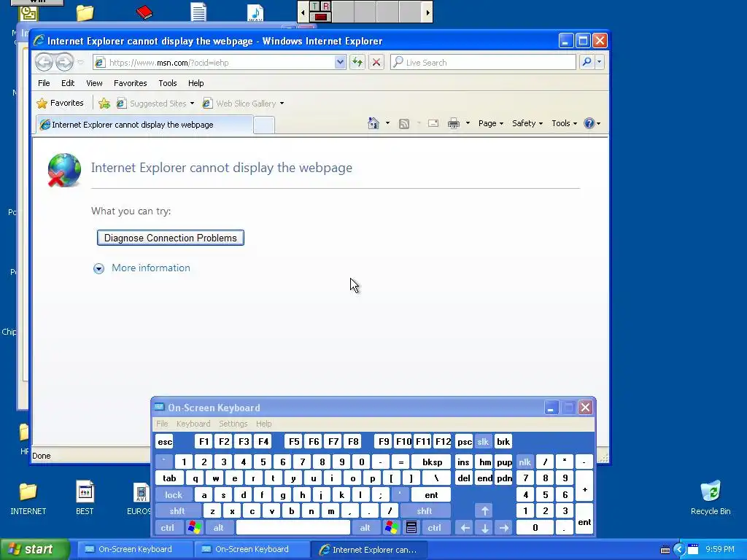Open the search provider dropdown arrow

pyautogui.click(x=600, y=62)
